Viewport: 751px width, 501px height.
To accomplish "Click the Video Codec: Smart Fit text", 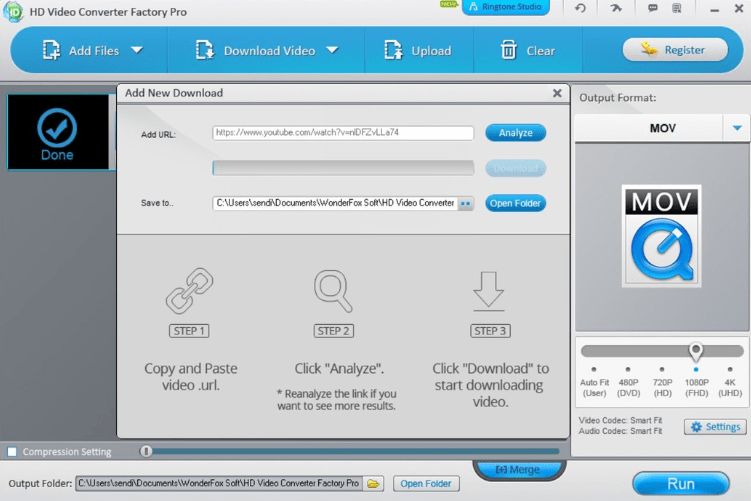I will coord(620,420).
